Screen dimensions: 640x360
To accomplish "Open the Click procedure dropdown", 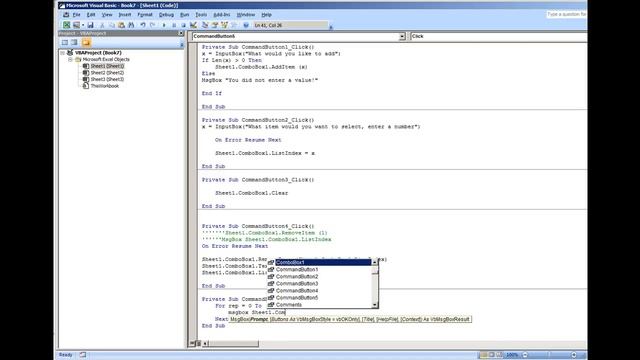I will point(498,36).
